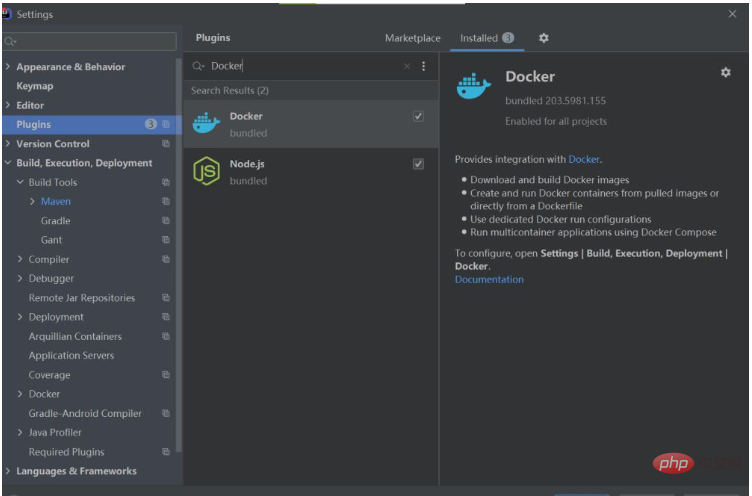
Task: Open Remote Jar Repositories settings
Action: 82,298
